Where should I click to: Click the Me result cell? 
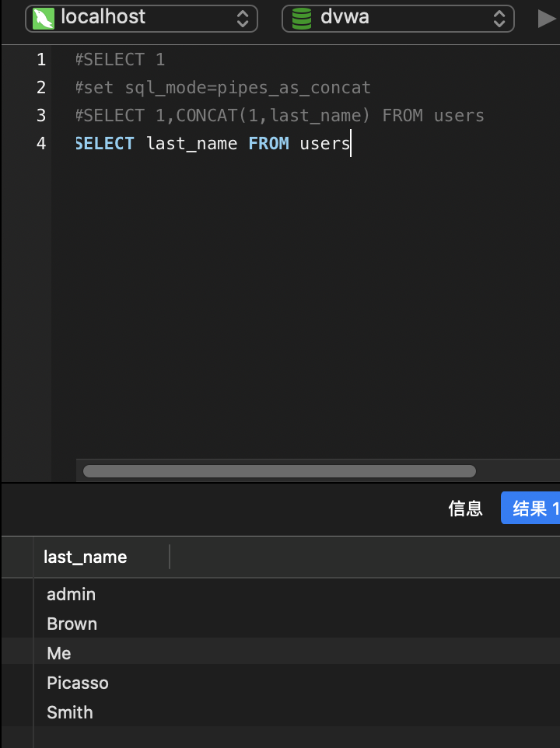click(x=59, y=653)
